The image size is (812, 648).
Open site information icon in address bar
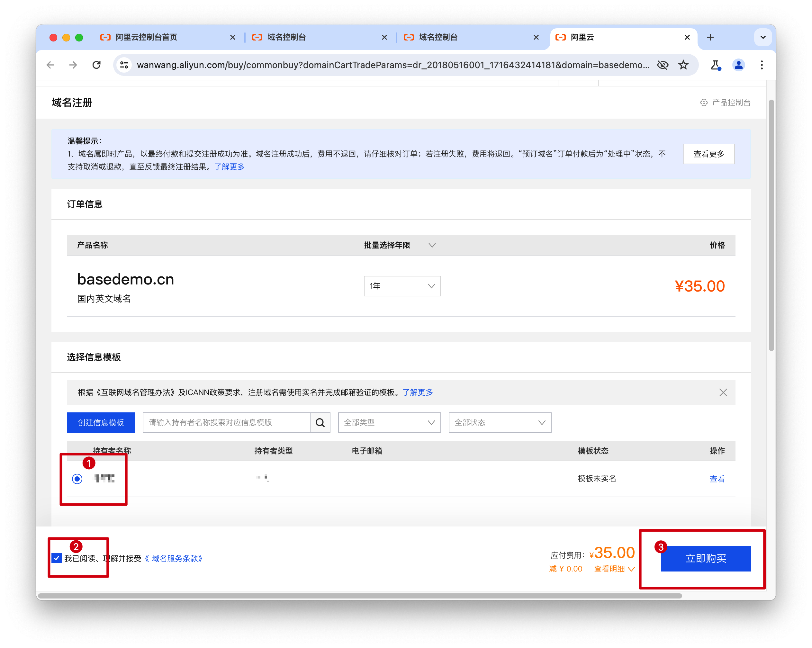(x=124, y=65)
